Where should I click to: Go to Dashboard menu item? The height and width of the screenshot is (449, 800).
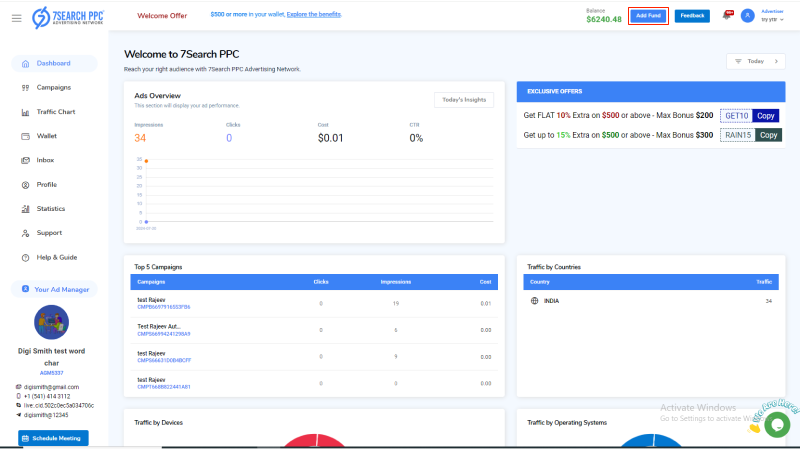[x=54, y=63]
